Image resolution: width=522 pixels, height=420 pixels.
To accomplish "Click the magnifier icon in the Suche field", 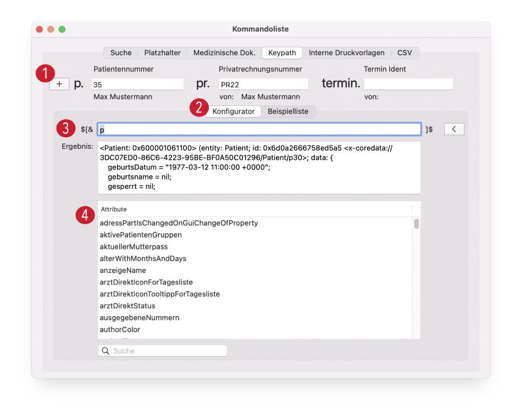I will tap(105, 351).
